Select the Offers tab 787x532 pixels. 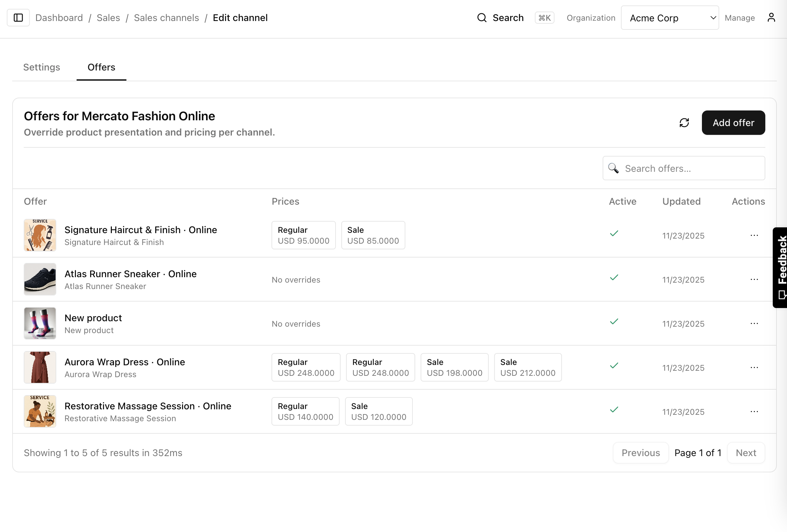click(x=101, y=67)
